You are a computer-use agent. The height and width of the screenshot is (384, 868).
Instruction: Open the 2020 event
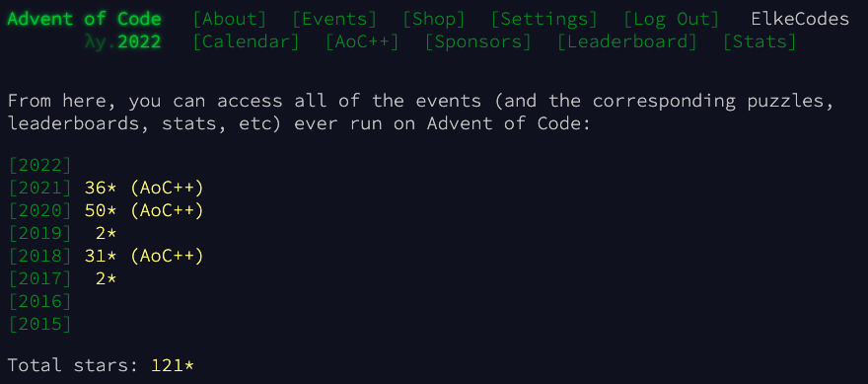point(40,210)
